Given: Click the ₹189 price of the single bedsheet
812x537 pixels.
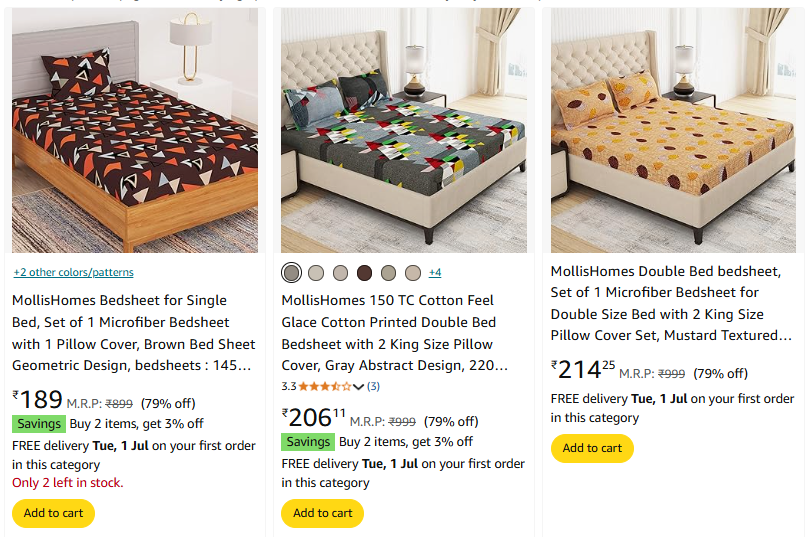Looking at the screenshot, I should 37,400.
